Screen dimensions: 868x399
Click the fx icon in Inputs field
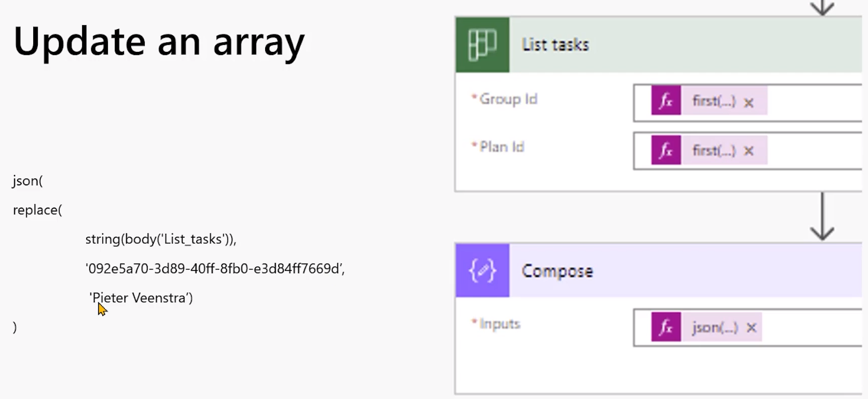(666, 327)
